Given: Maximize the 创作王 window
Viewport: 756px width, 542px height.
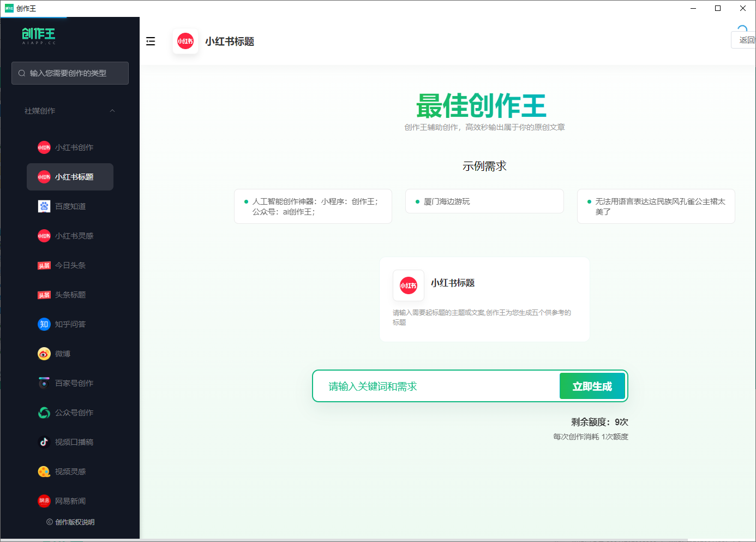Looking at the screenshot, I should (x=718, y=8).
